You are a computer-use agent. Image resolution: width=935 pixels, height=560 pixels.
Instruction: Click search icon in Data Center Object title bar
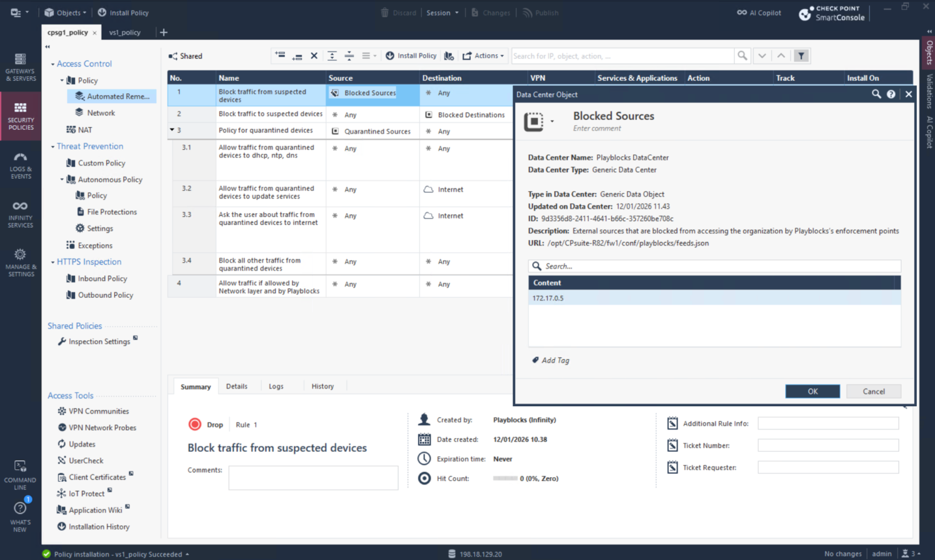coord(876,95)
